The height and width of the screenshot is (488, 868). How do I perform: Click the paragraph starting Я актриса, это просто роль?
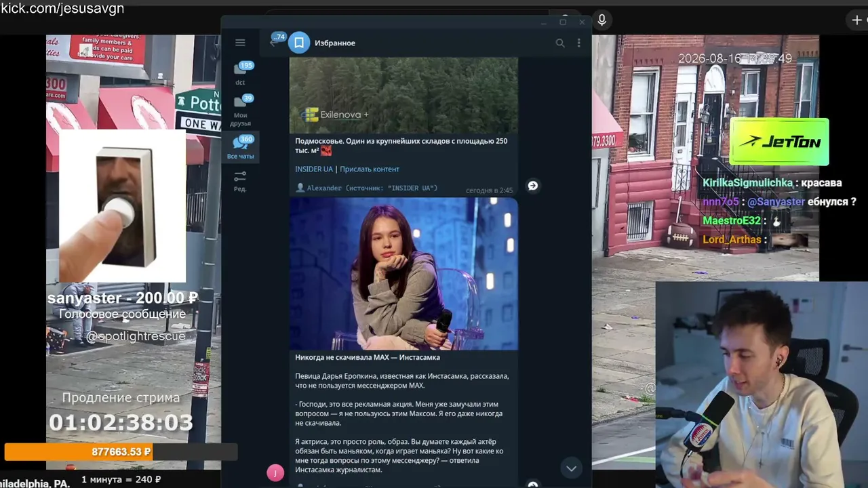coord(399,455)
